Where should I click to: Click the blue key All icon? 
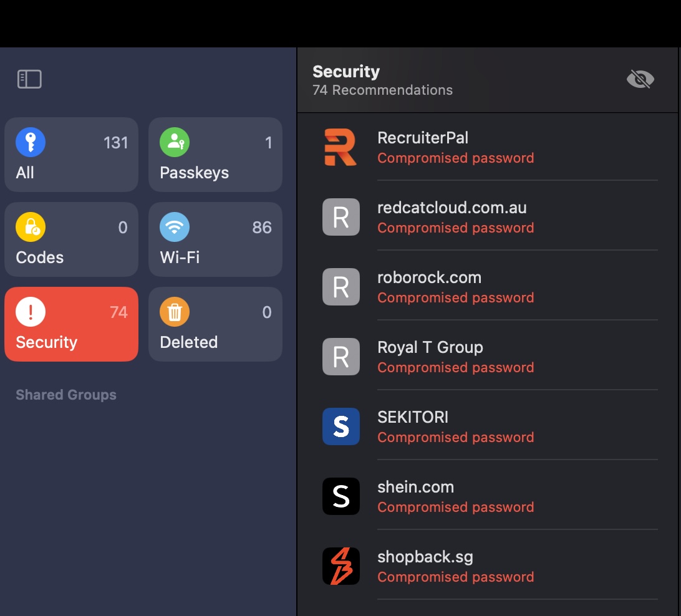tap(31, 142)
